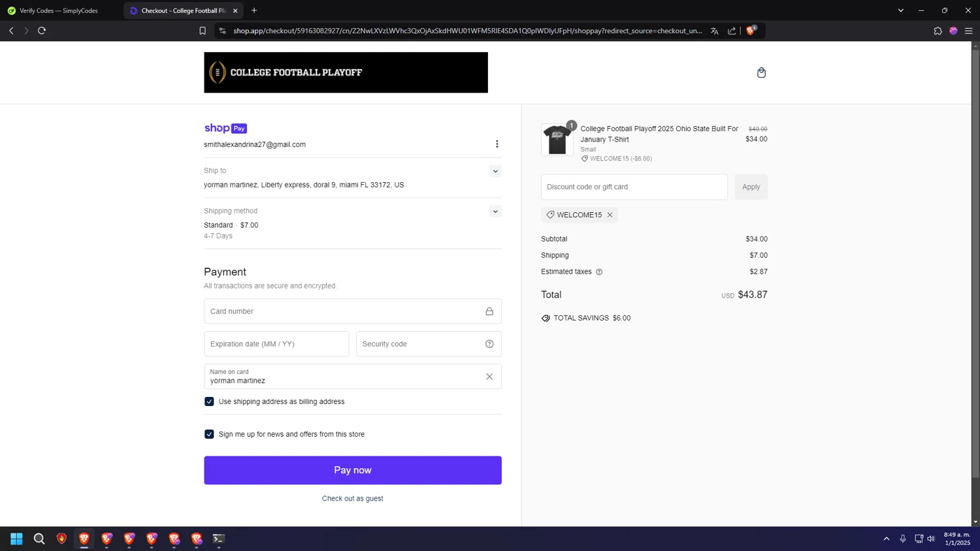This screenshot has width=980, height=551.
Task: Remove the WELCOME15 discount code tag
Action: 610,215
